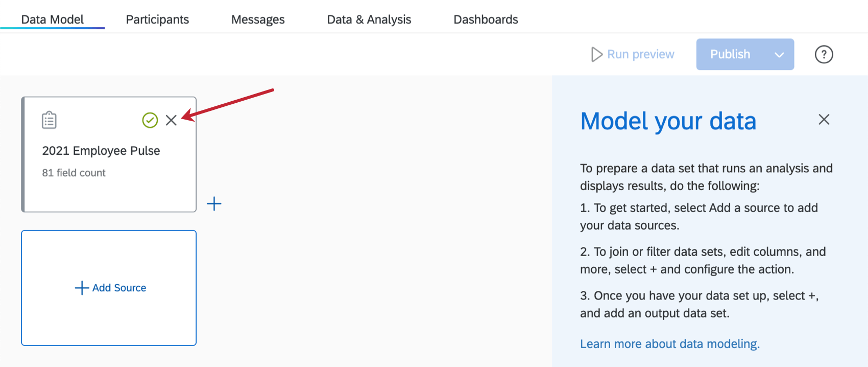Click the plus icon beside the source card
Image resolution: width=868 pixels, height=367 pixels.
tap(214, 204)
